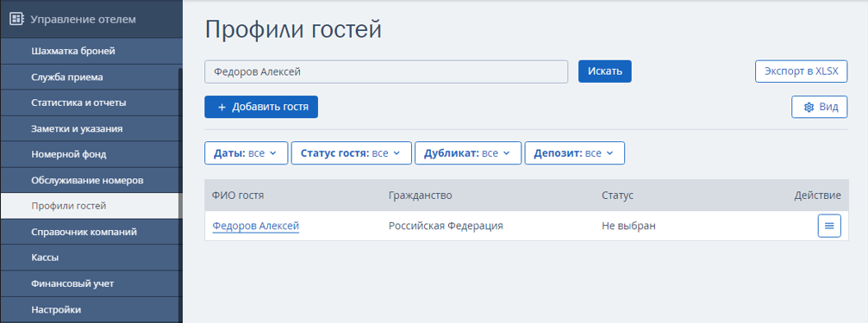Open Шахматка броней in sidebar
The width and height of the screenshot is (868, 323).
tap(91, 52)
